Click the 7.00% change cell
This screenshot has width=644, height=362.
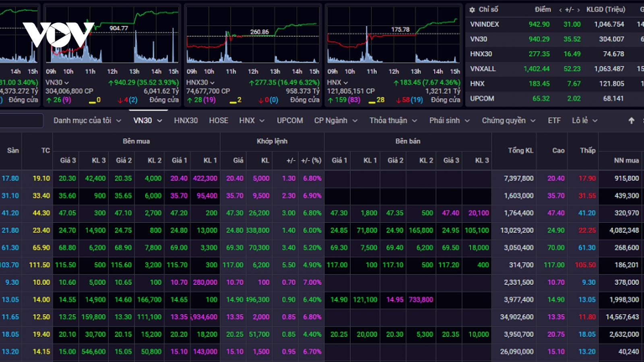click(312, 282)
